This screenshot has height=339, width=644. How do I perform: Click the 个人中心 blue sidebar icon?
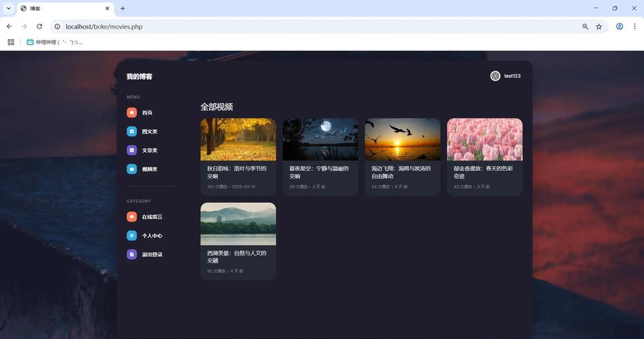point(131,235)
